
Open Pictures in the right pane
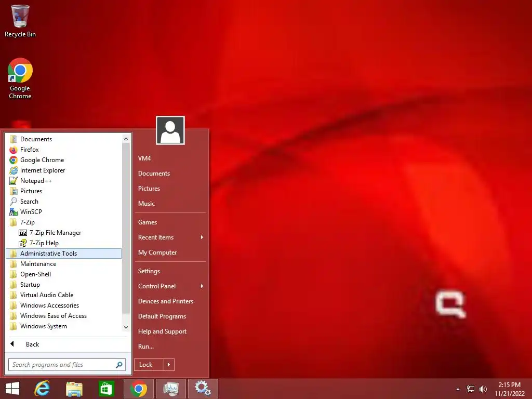click(170, 189)
